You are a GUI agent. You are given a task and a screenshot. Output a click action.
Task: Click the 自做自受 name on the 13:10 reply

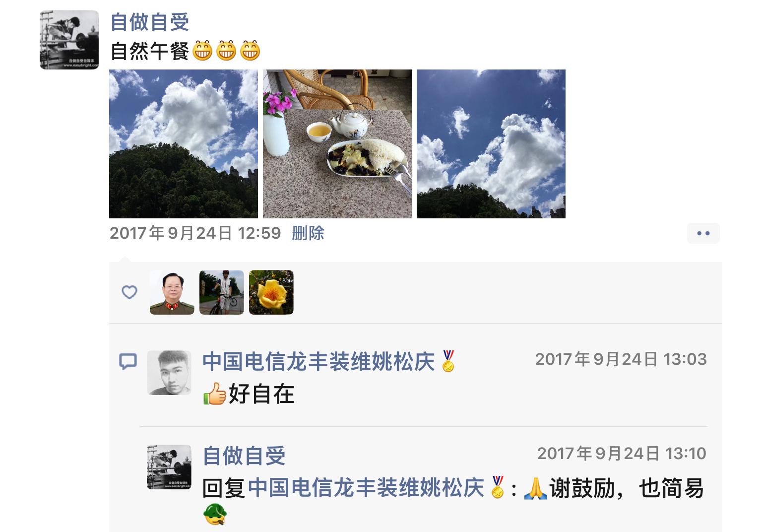244,456
